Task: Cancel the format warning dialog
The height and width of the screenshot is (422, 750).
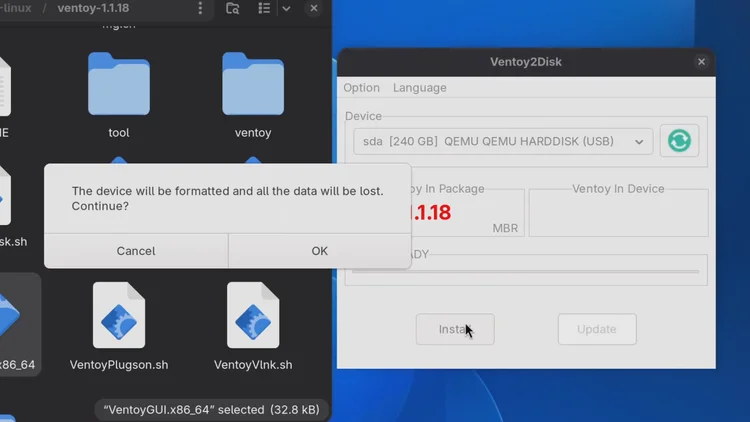Action: tap(136, 251)
